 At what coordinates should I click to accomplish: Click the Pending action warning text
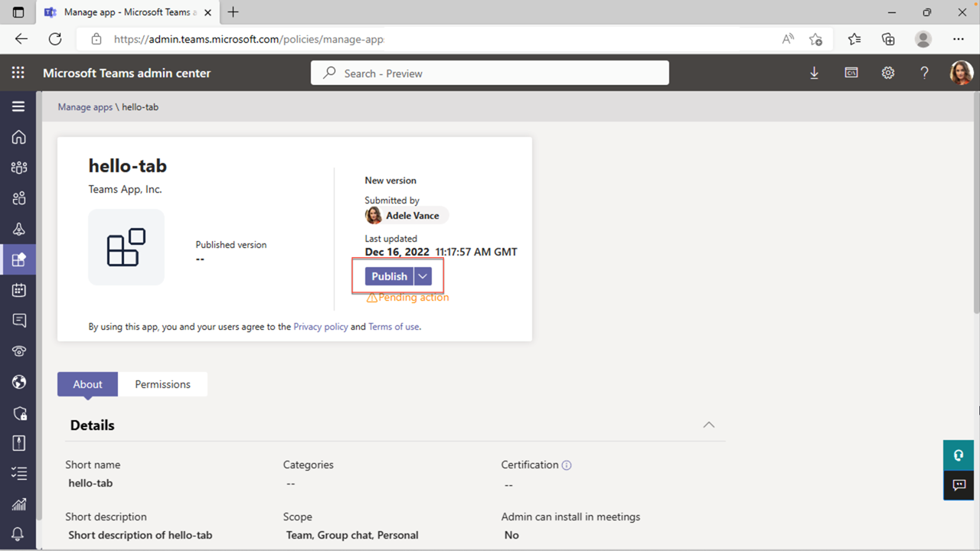click(413, 298)
